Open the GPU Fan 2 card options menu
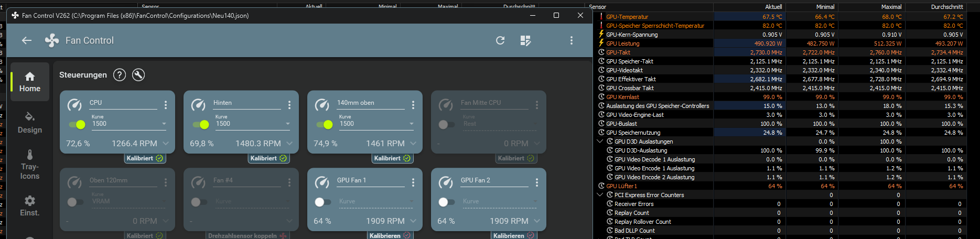Viewport: 980px width, 239px height. tap(537, 182)
